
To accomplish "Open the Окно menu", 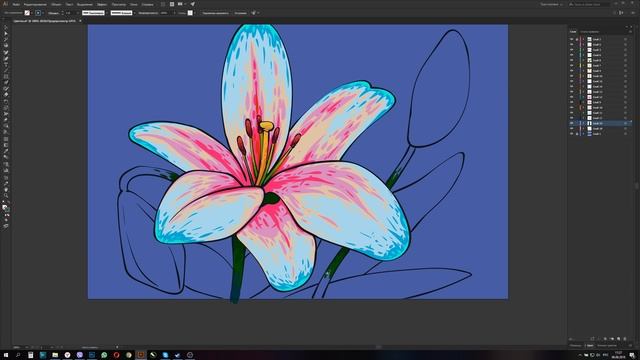I will [134, 4].
